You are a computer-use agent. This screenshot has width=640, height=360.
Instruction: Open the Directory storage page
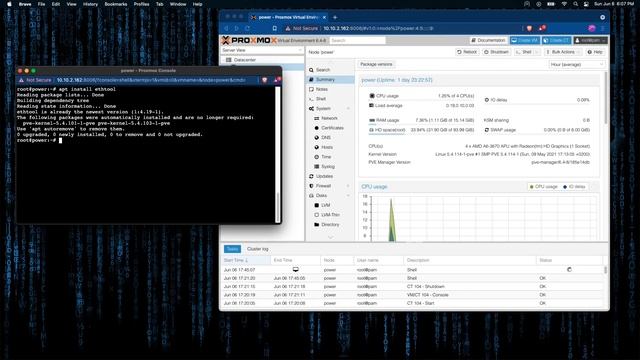click(330, 224)
